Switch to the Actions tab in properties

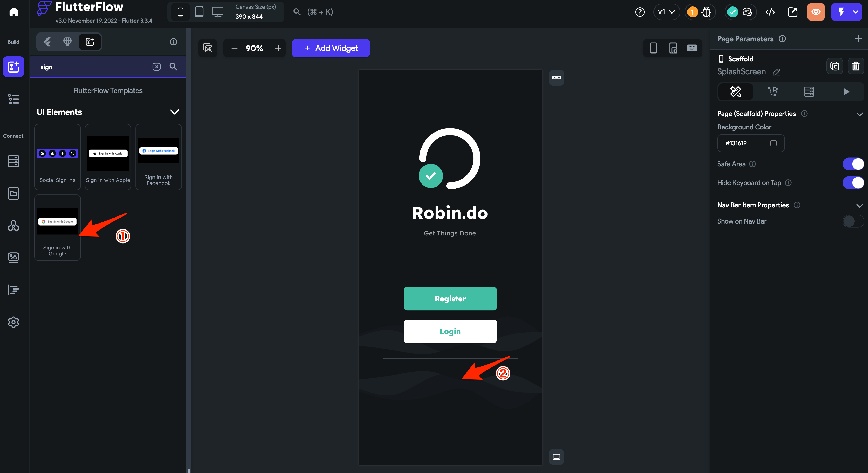pos(773,91)
